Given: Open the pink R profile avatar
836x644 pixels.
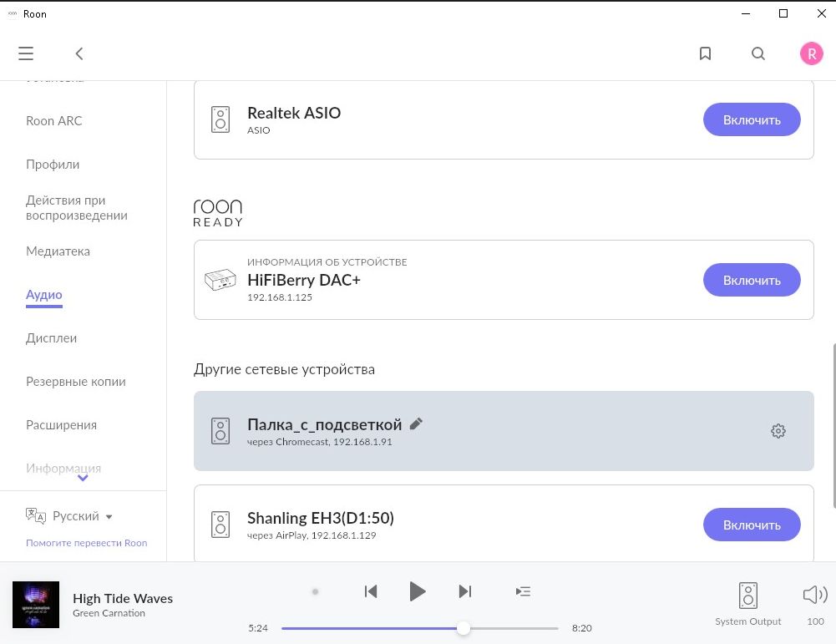Looking at the screenshot, I should (x=812, y=53).
